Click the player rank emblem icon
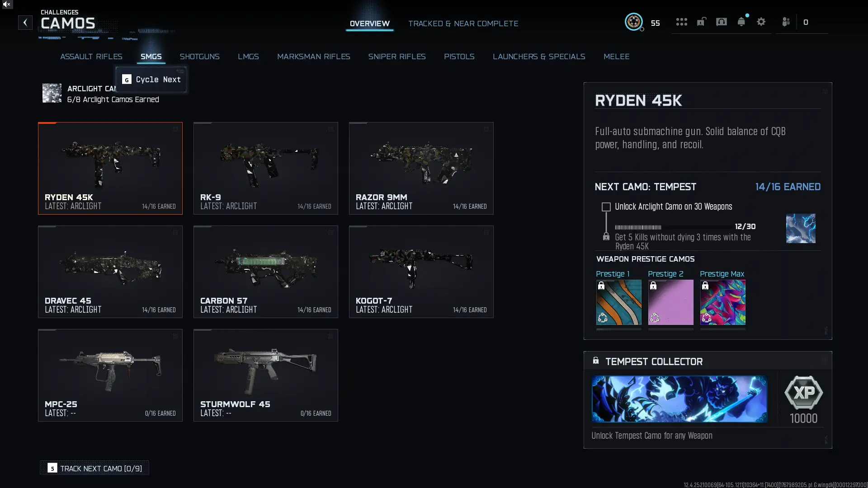The height and width of the screenshot is (488, 868). [x=634, y=22]
